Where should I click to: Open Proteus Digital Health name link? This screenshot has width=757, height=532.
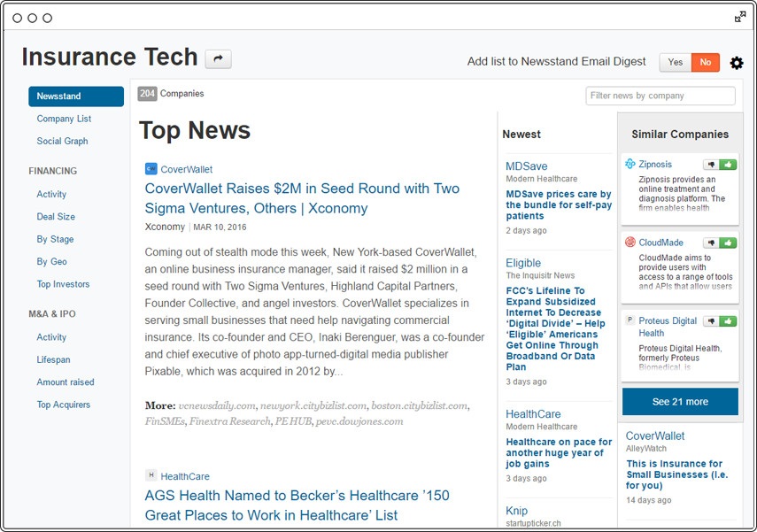pos(668,327)
